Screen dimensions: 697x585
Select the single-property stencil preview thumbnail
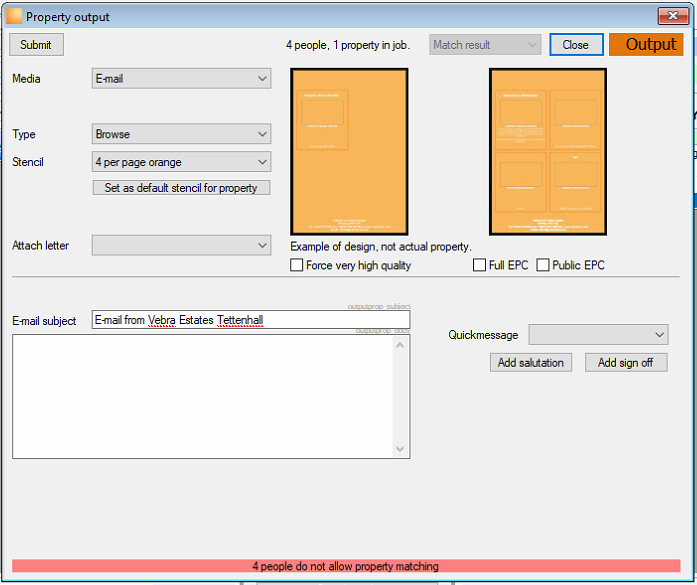[349, 152]
